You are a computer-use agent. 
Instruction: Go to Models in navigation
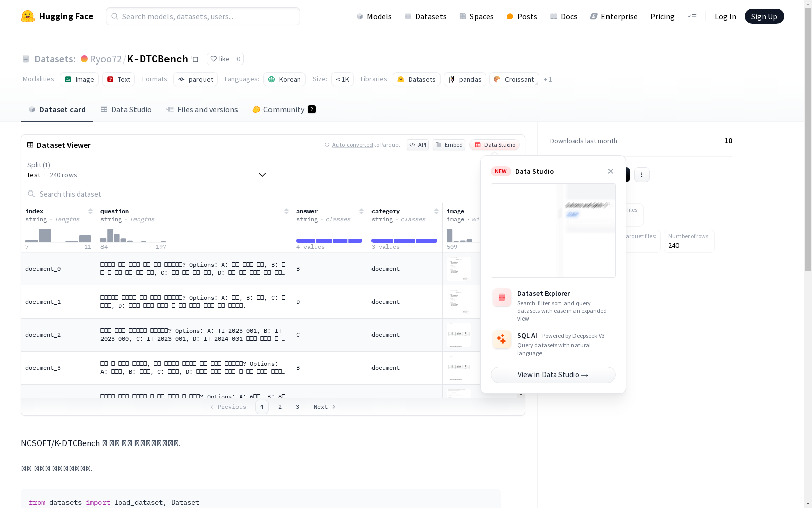tap(374, 16)
